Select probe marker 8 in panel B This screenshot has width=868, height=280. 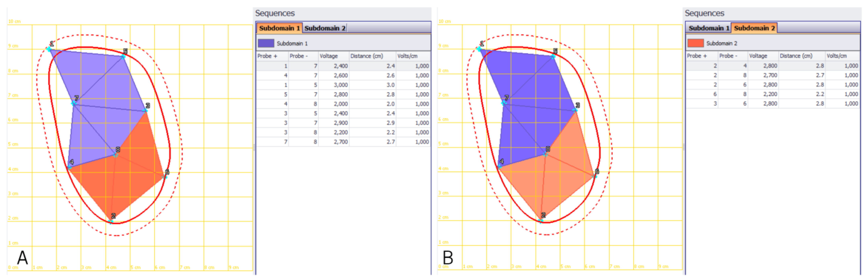coord(545,154)
